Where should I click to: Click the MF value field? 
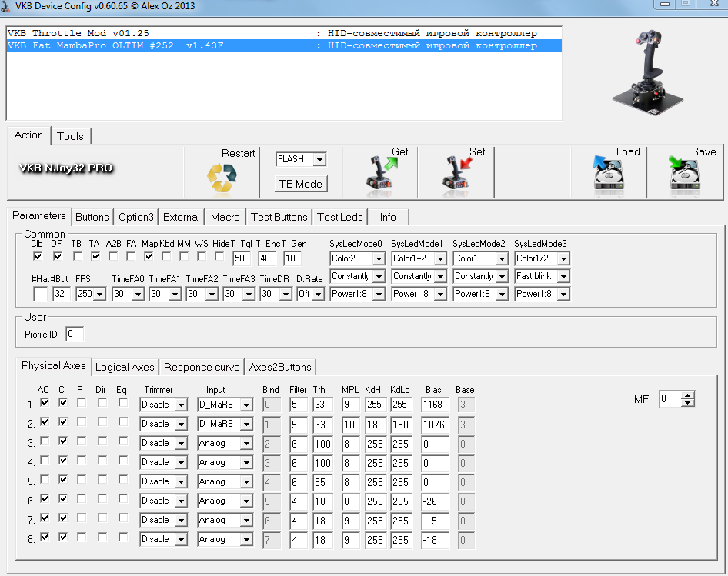[x=670, y=399]
